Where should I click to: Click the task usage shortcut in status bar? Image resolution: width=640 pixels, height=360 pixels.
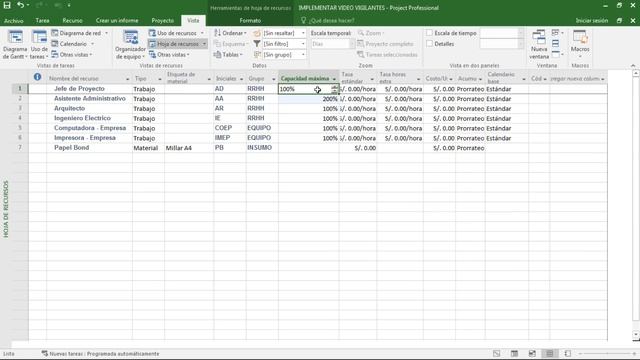pos(514,353)
